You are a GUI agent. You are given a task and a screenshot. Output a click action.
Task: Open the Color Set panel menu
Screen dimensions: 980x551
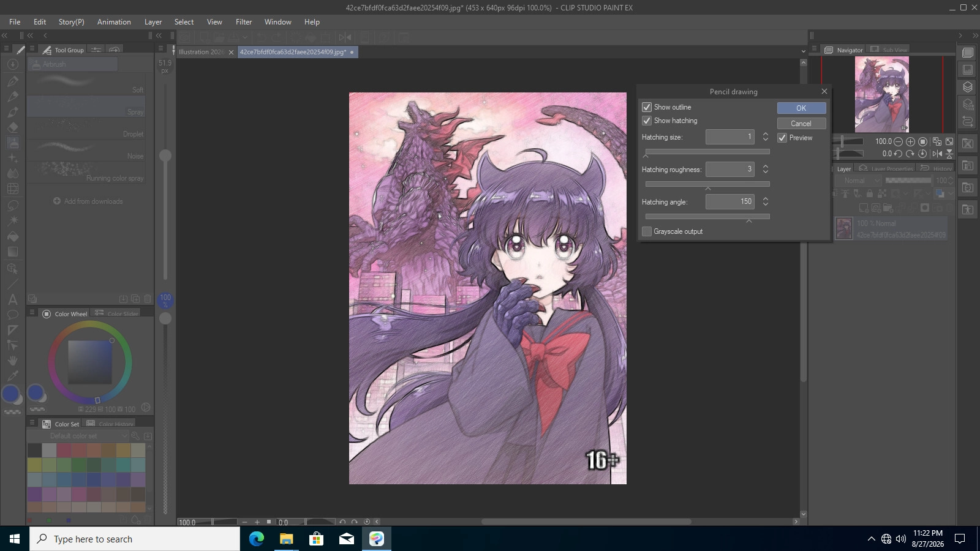pyautogui.click(x=32, y=423)
